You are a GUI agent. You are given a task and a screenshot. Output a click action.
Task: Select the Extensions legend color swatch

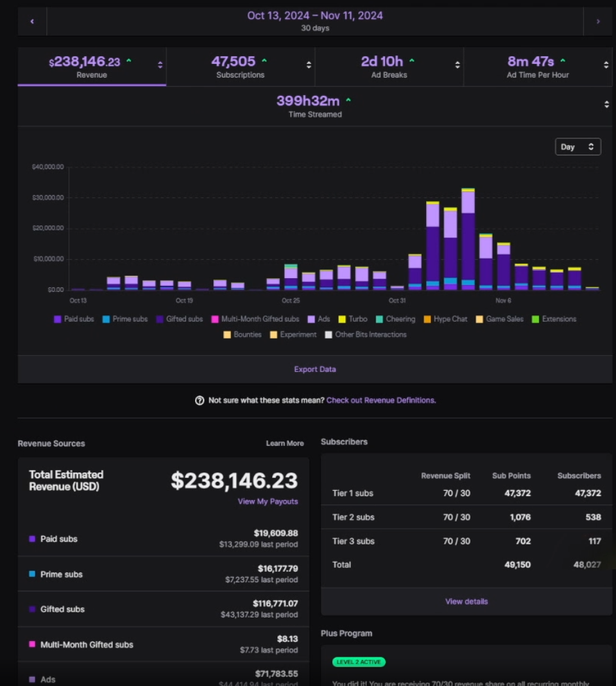coord(535,319)
